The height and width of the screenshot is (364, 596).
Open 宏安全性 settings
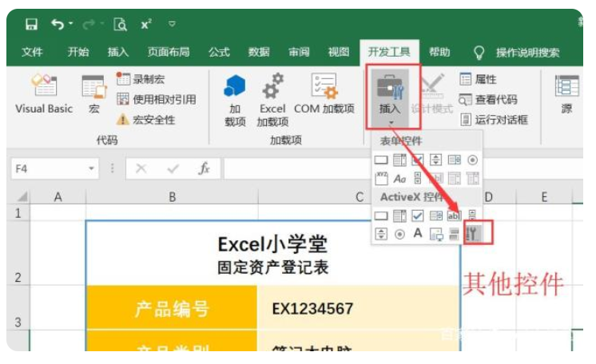pos(145,120)
